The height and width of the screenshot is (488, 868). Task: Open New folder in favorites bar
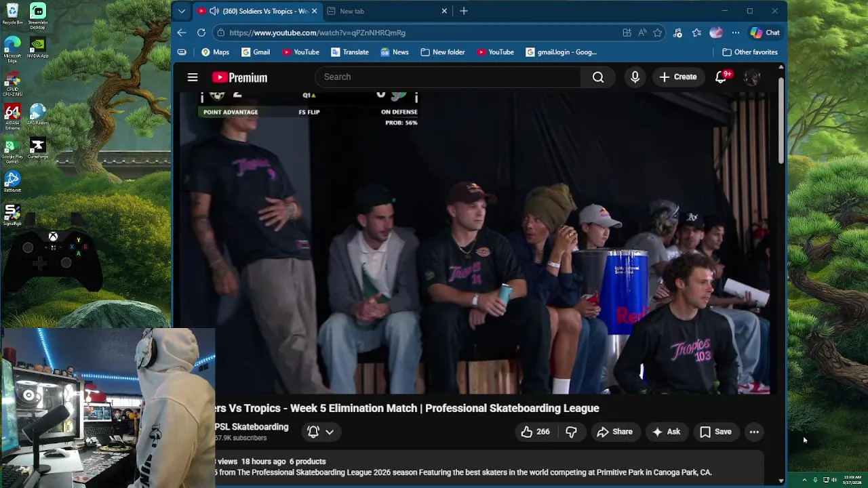[x=442, y=52]
